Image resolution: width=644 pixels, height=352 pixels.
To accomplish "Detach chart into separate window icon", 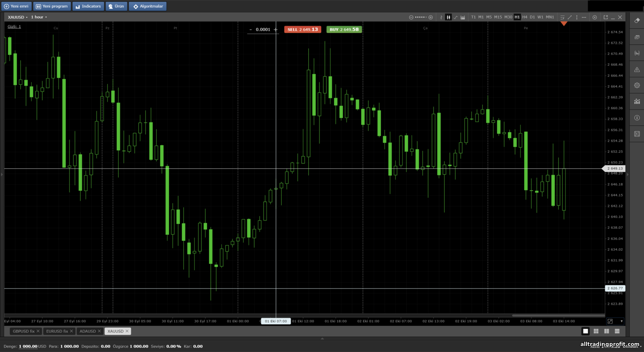I will coord(606,17).
